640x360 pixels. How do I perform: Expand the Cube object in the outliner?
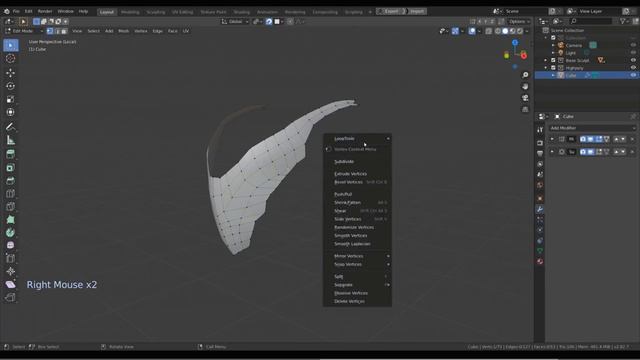pos(553,76)
